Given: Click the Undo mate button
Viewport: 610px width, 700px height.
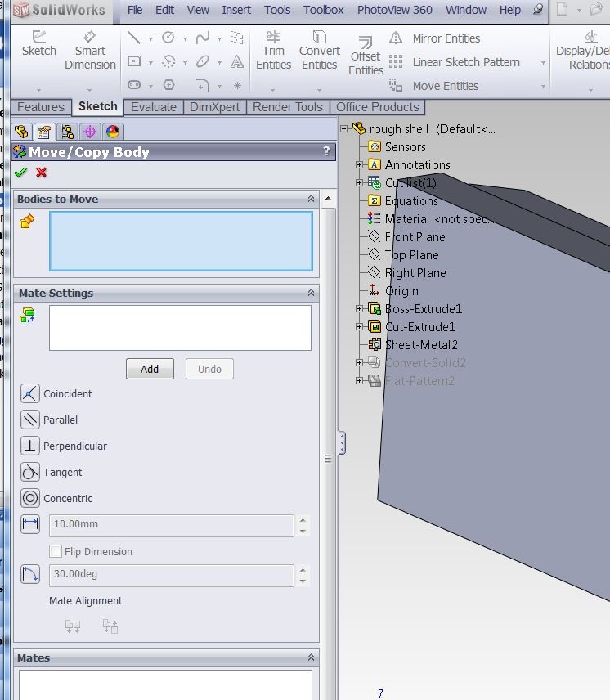Looking at the screenshot, I should coord(209,369).
